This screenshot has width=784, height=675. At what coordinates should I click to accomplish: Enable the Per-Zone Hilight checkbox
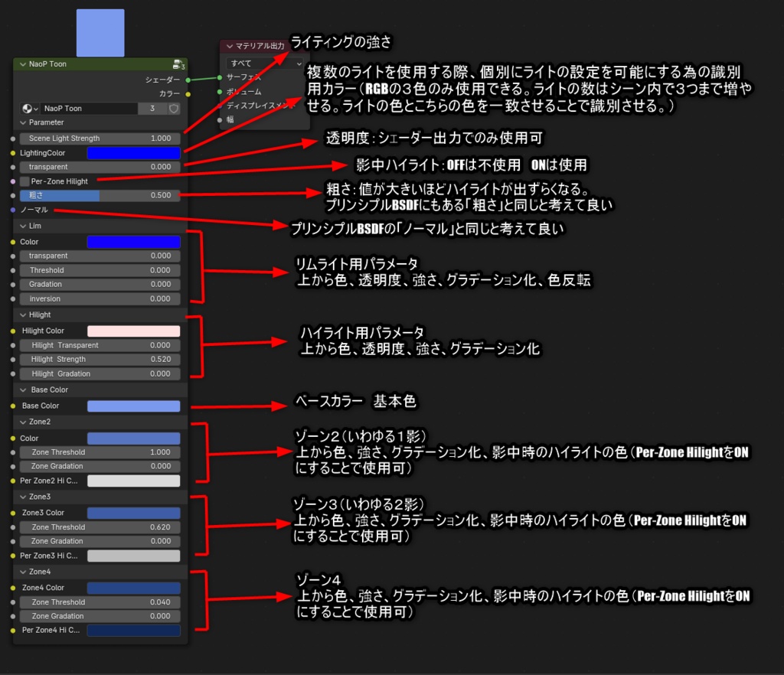coord(24,181)
